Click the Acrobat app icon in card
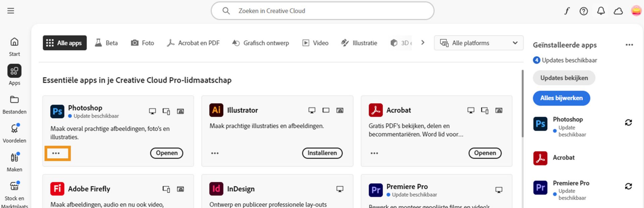 coord(376,110)
